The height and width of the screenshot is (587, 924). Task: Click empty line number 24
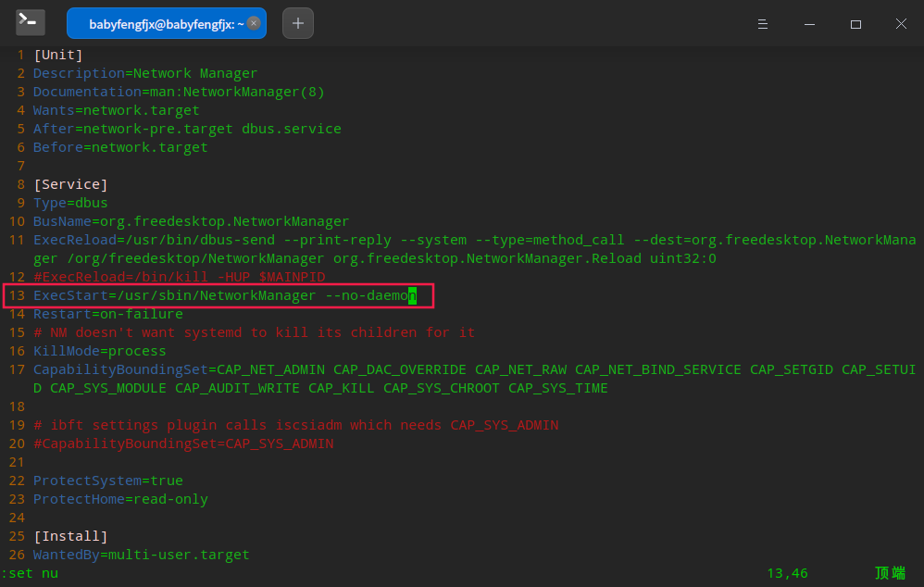click(17, 518)
